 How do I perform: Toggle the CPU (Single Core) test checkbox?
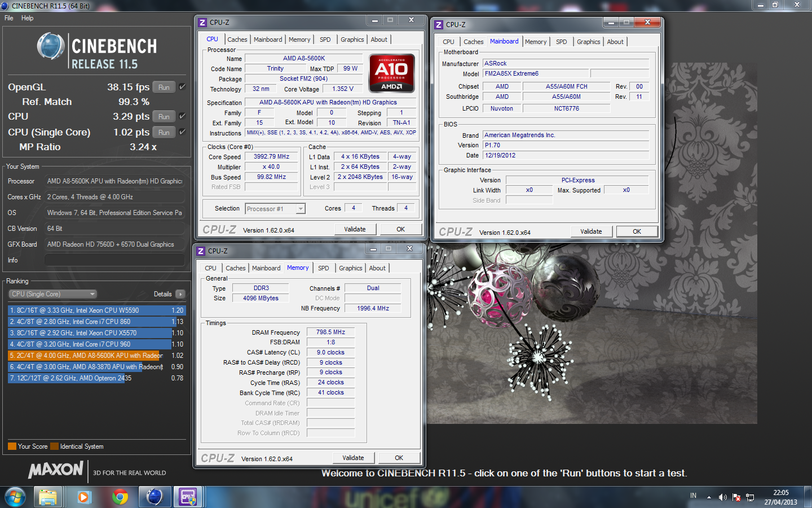182,132
